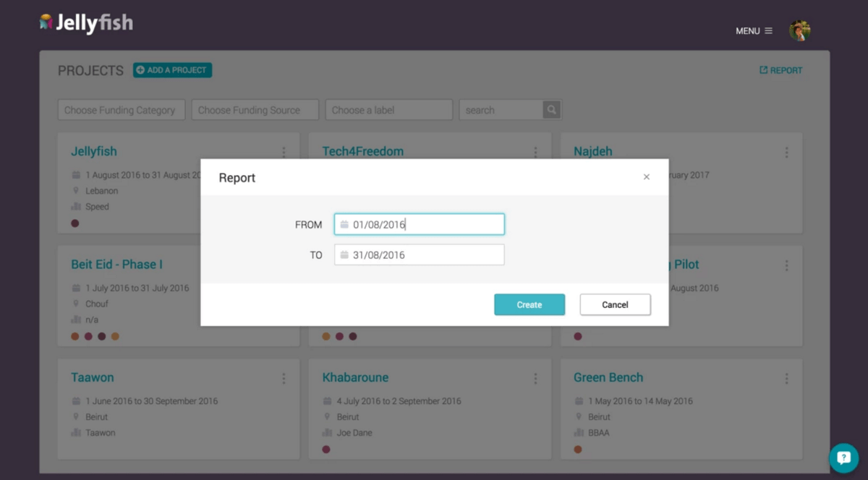Open Choose Funding Source dropdown
Viewport: 868px width, 480px height.
(255, 110)
